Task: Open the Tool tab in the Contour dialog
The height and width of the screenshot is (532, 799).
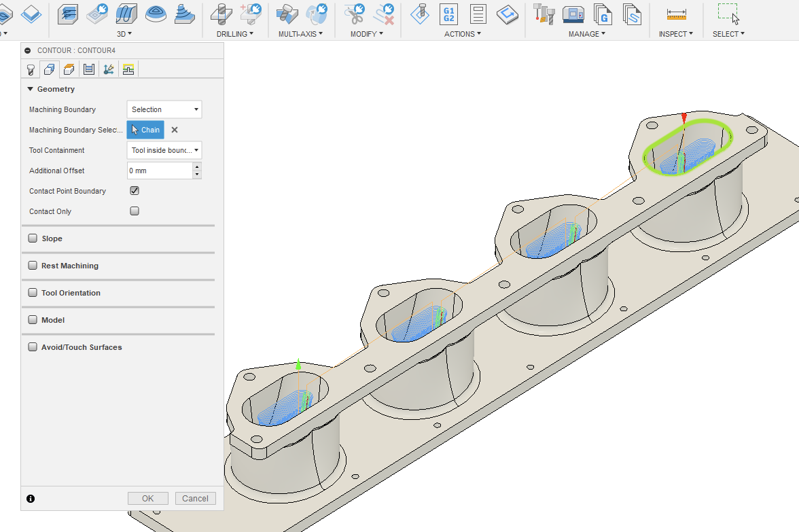Action: (30, 69)
